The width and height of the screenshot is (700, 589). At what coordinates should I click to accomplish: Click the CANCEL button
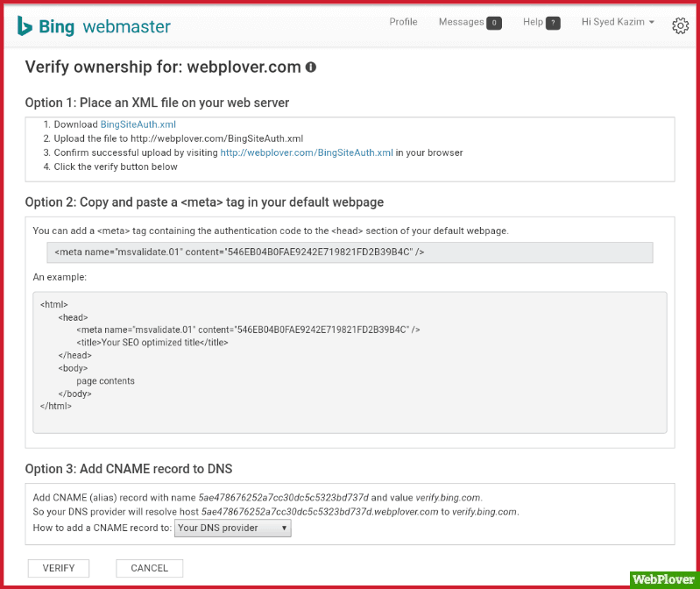150,568
